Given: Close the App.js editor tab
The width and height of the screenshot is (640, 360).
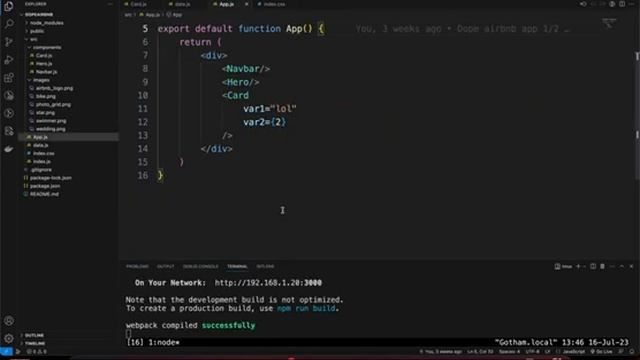Looking at the screenshot, I should [247, 4].
